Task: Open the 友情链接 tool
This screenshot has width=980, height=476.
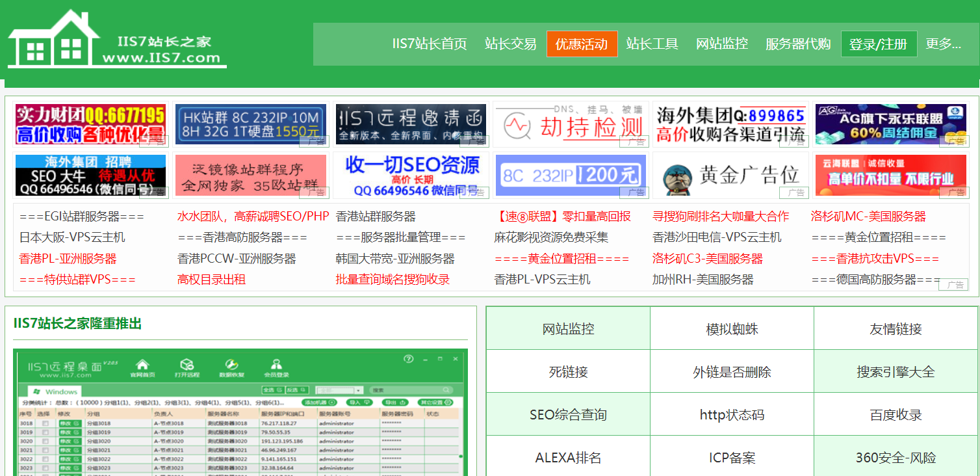Action: (896, 329)
